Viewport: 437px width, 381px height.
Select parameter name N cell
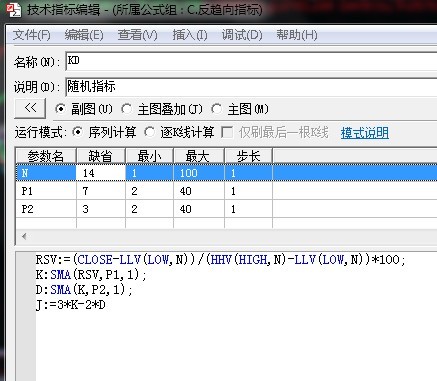pos(46,173)
